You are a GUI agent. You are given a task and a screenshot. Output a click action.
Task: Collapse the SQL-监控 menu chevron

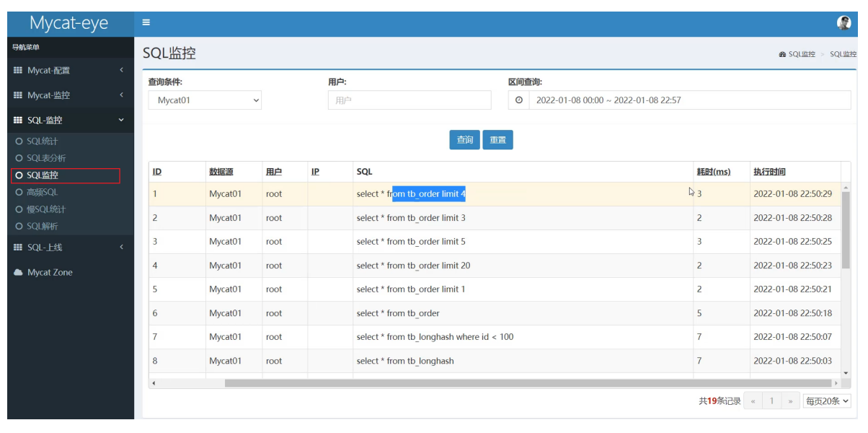click(121, 120)
